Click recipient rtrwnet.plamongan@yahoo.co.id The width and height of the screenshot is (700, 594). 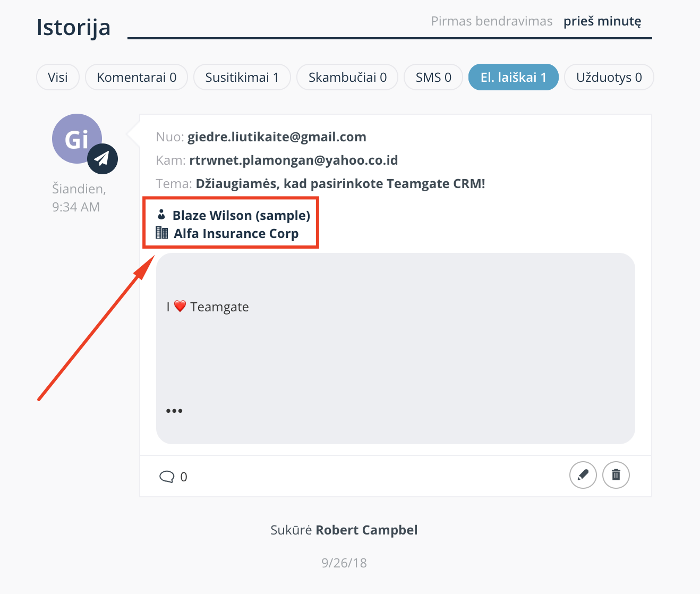click(x=294, y=160)
